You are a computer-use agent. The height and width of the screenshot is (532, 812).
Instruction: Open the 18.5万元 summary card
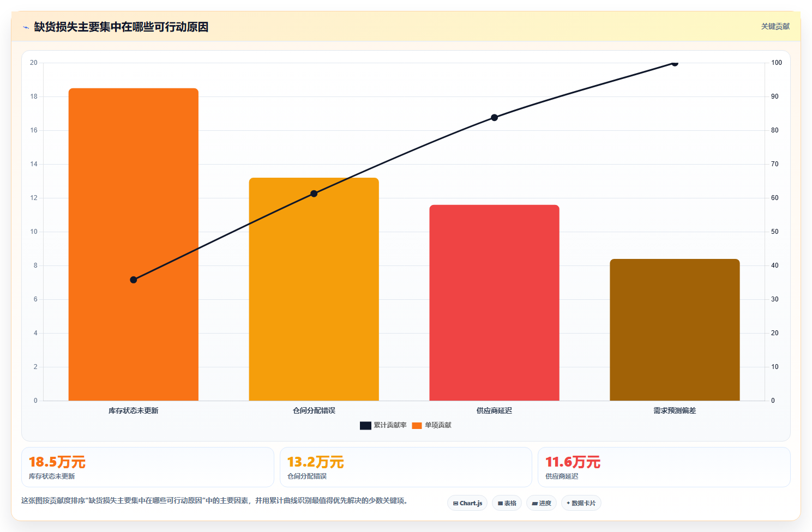148,467
